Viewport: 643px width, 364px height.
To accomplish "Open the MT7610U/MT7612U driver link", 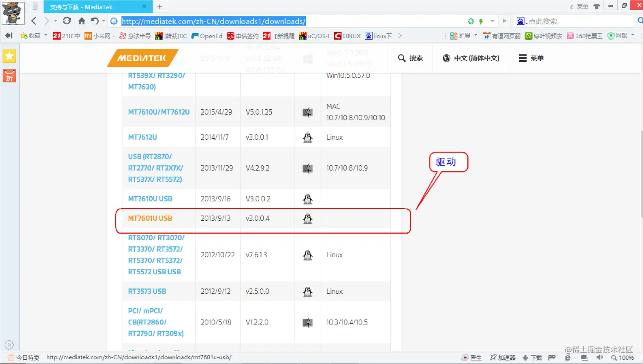I will tap(159, 112).
